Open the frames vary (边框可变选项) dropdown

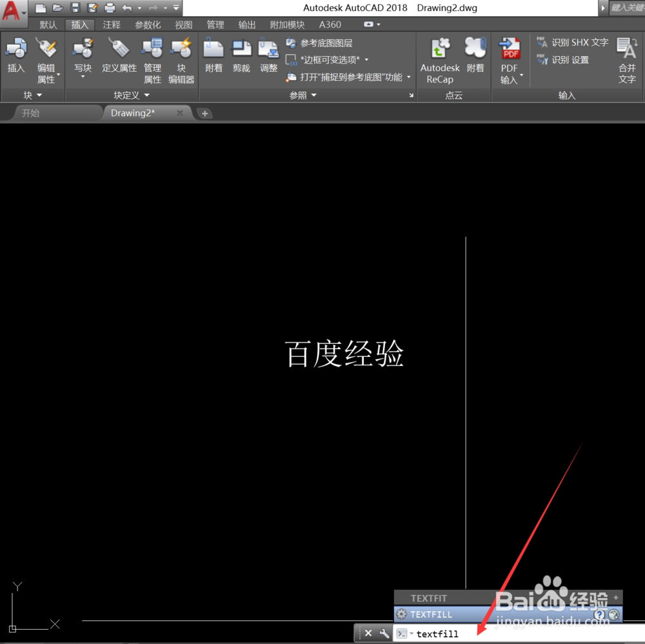click(366, 59)
